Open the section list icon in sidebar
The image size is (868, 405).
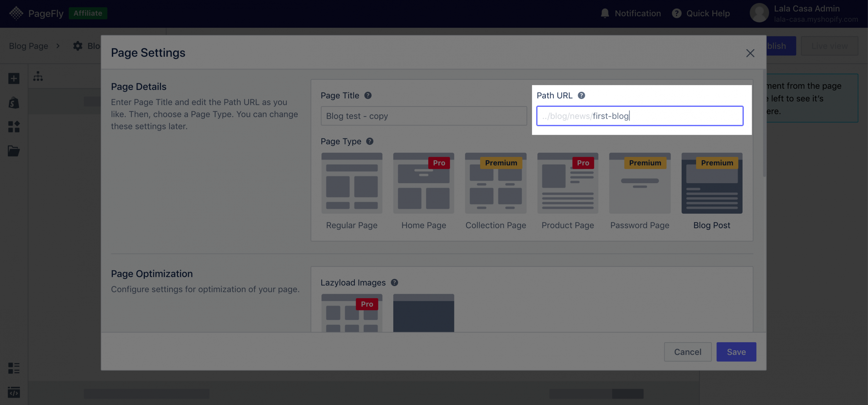click(14, 368)
